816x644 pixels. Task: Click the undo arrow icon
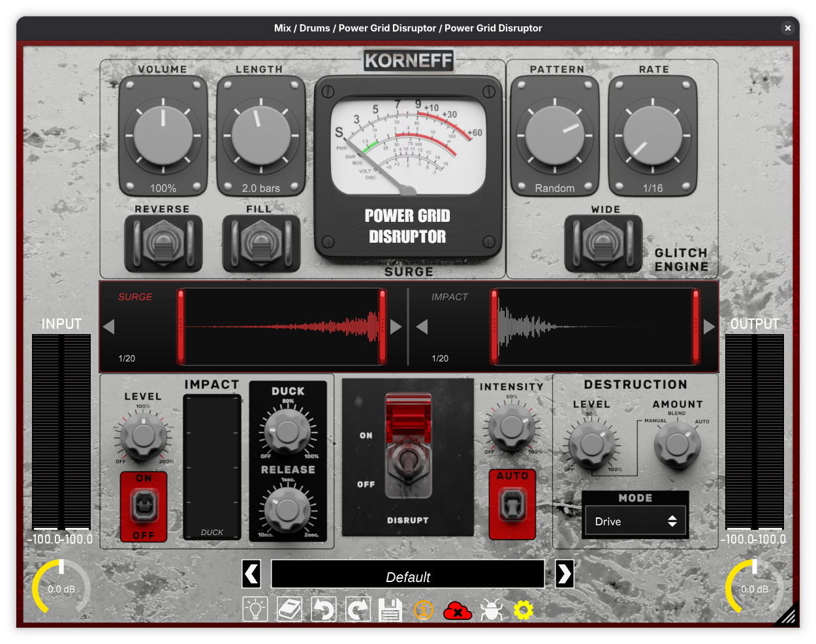pos(323,610)
